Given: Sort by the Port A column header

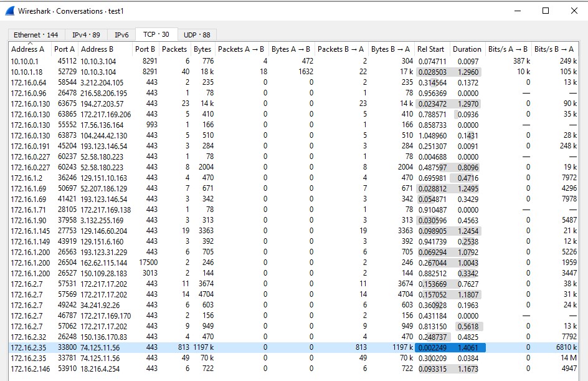Looking at the screenshot, I should tap(65, 49).
